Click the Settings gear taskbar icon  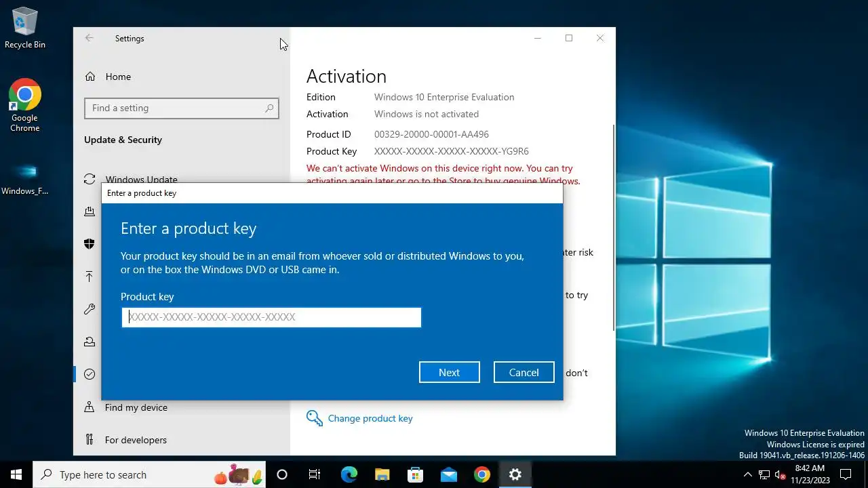pyautogui.click(x=515, y=474)
